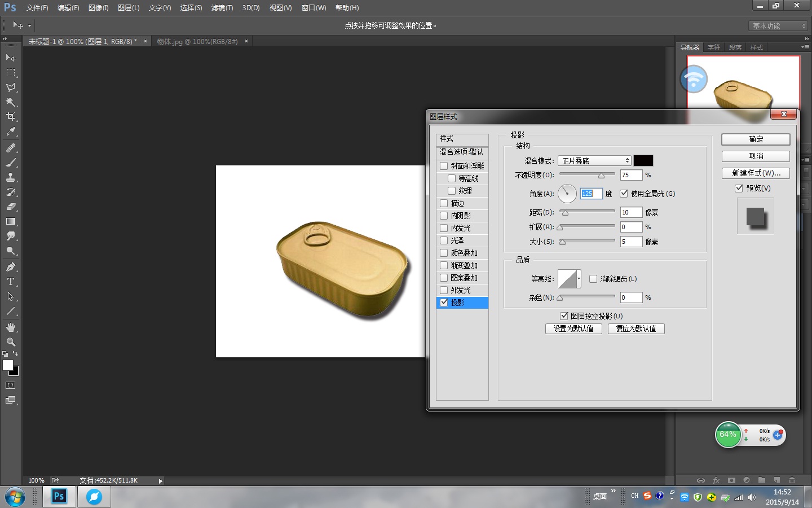Screen dimensions: 812x508
Task: Select the Gradient tool
Action: [x=11, y=221]
